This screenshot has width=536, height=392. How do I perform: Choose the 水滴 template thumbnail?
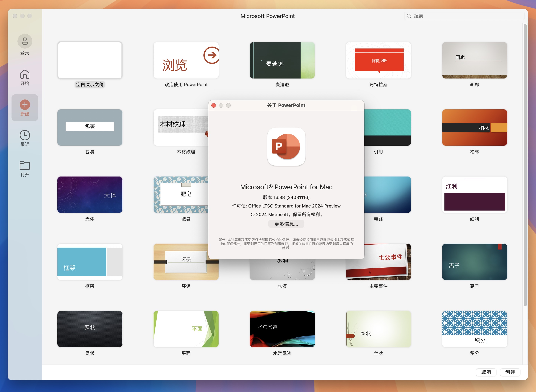click(282, 269)
